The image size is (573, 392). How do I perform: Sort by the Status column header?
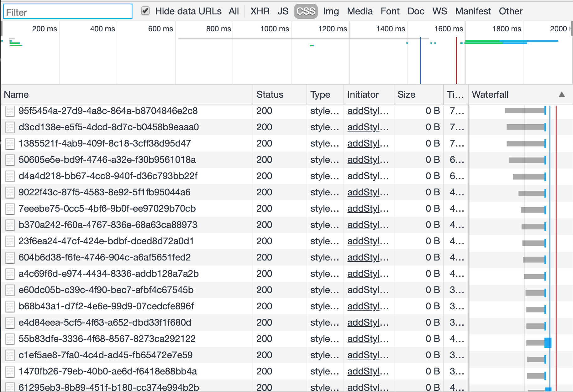tap(280, 95)
